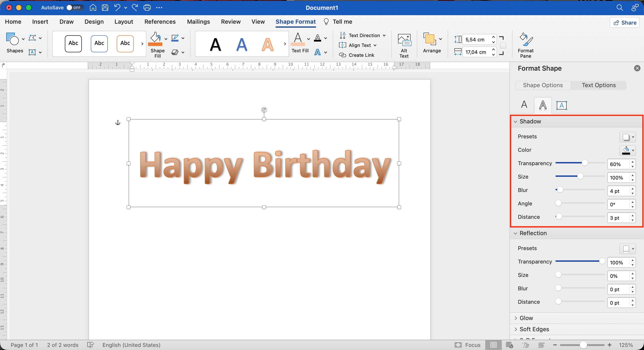Open the Insert ribbon tab
Screen dimensions: 644x350
click(x=40, y=22)
